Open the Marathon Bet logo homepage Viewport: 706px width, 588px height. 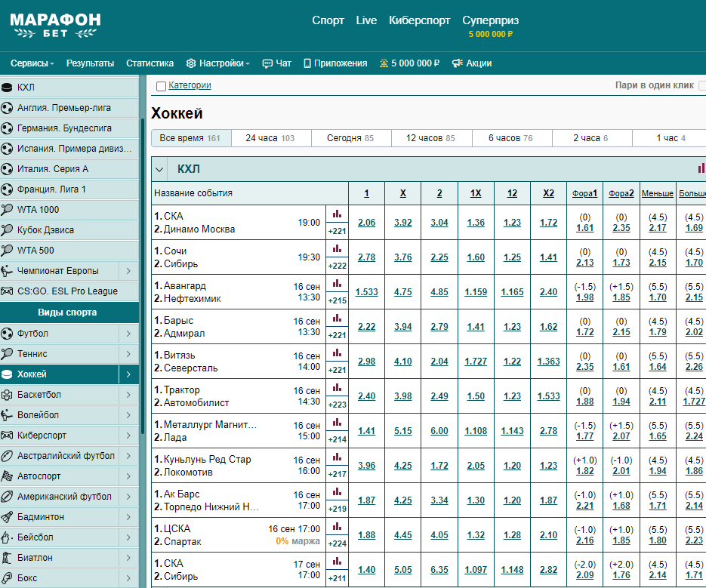coord(55,25)
